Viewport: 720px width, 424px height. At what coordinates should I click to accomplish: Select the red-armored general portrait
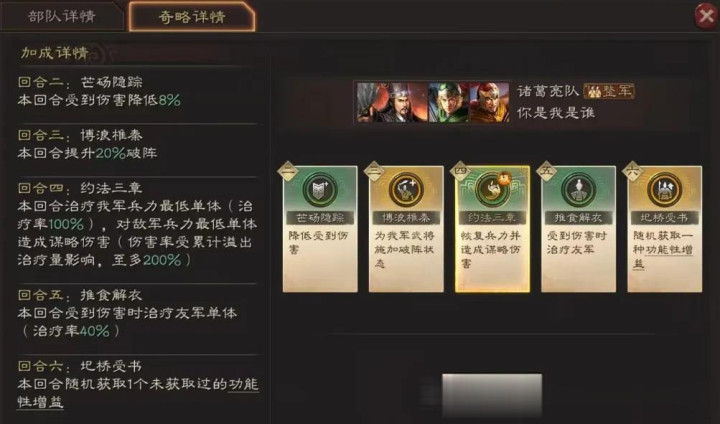click(489, 102)
